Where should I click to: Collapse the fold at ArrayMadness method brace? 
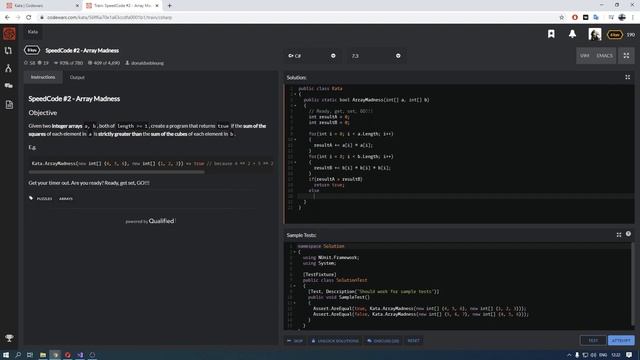(296, 106)
